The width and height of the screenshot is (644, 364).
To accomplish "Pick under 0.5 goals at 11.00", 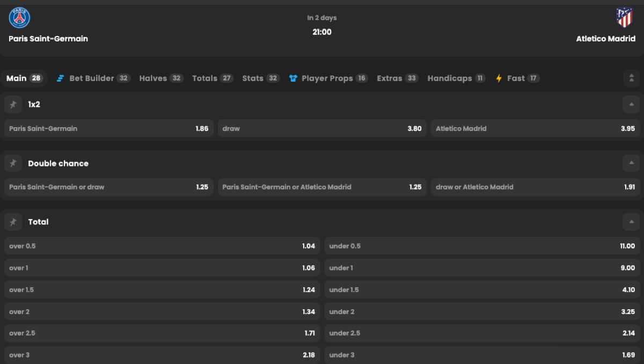I will [482, 246].
